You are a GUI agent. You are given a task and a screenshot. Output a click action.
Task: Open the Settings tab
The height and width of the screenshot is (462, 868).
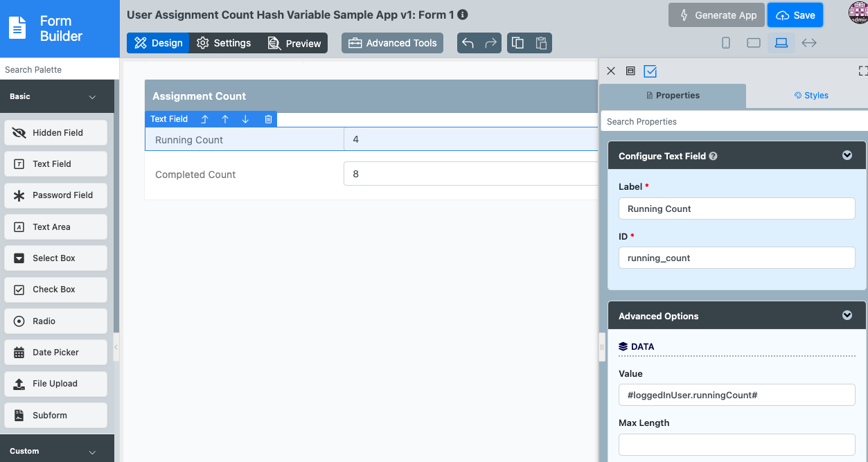(224, 43)
